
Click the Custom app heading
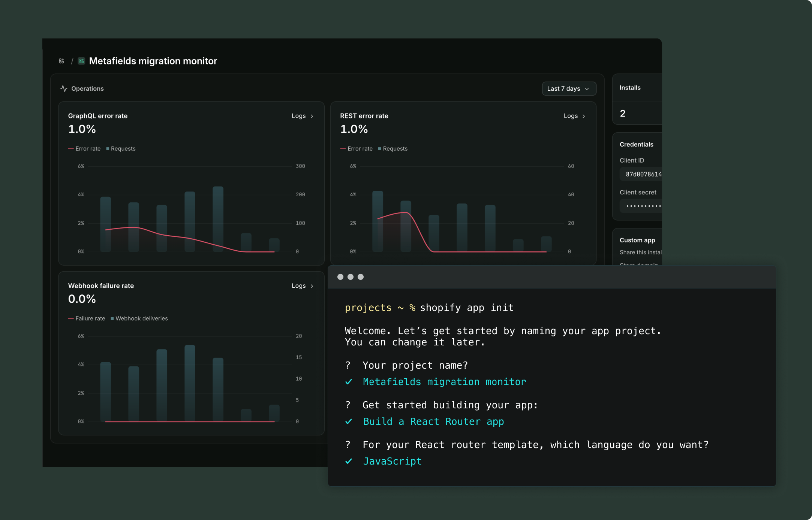click(637, 240)
